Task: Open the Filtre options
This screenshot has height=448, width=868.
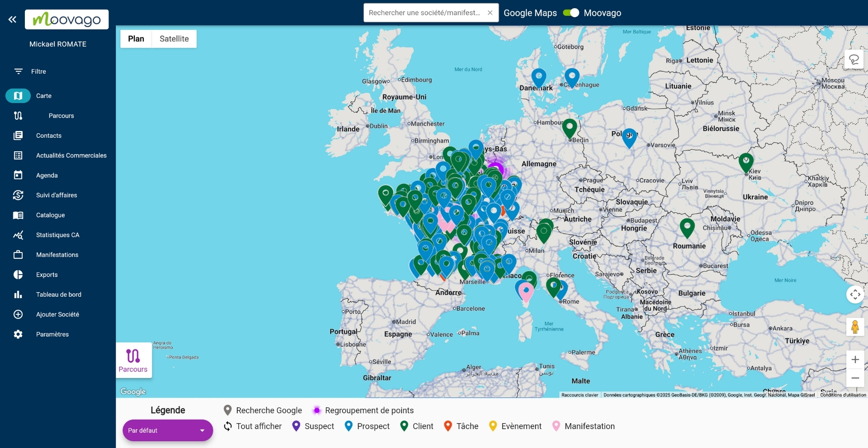Action: [38, 71]
